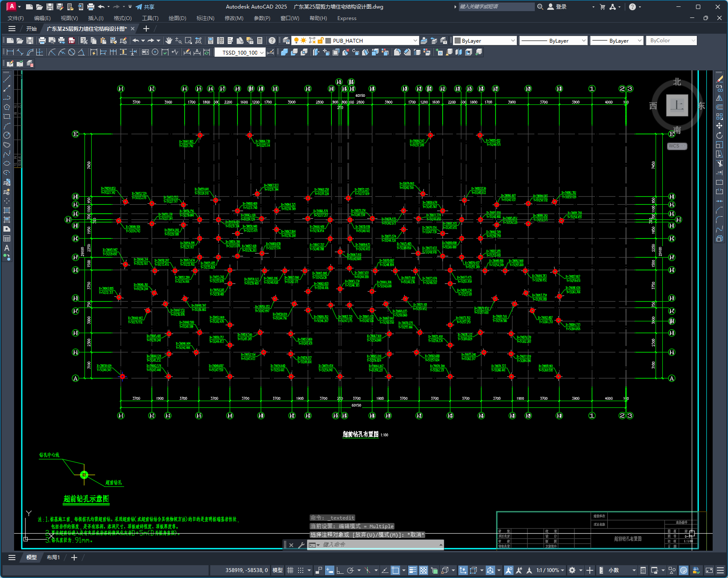This screenshot has height=578, width=728.
Task: Click the 开始 start tab
Action: click(32, 29)
